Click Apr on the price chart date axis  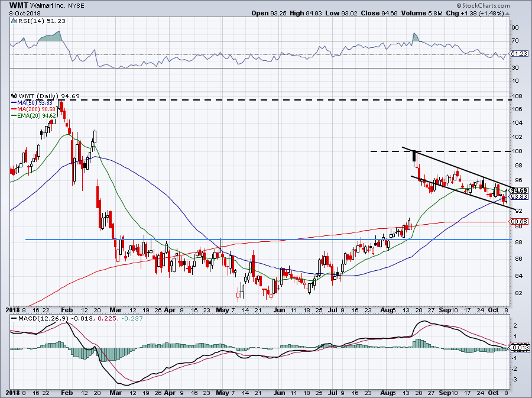(170, 310)
